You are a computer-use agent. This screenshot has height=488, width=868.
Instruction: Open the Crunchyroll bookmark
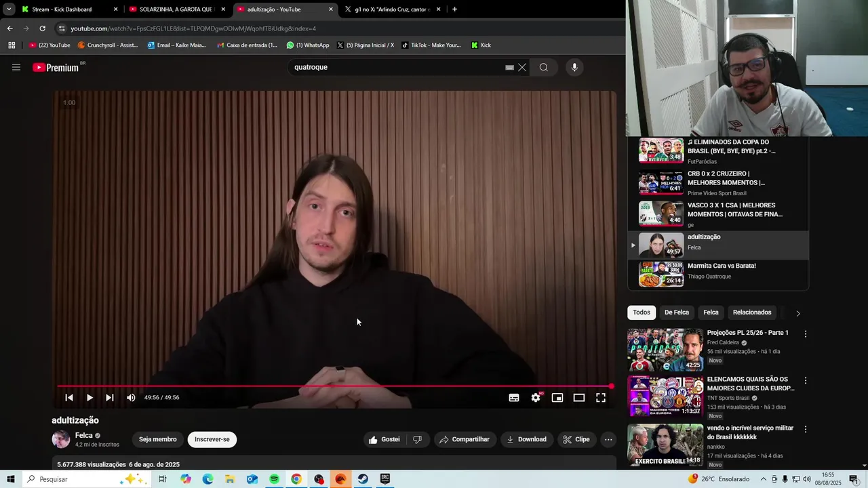(108, 45)
